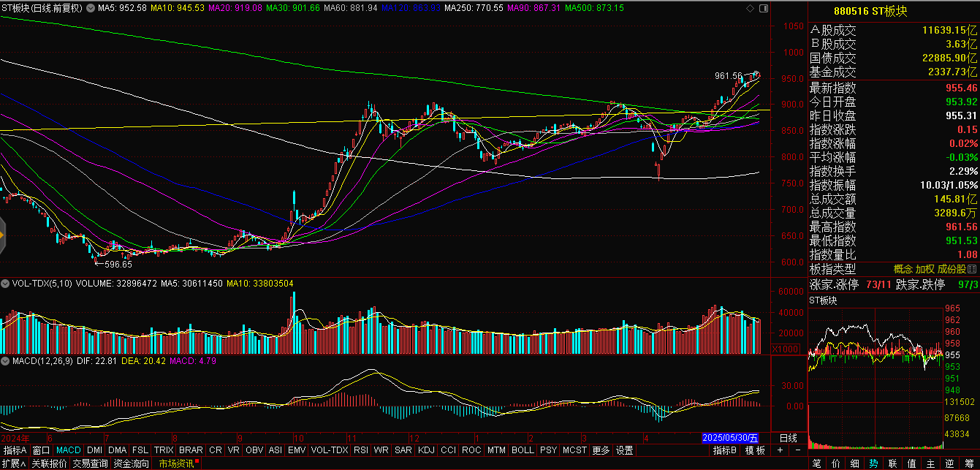Open the 笔 tick detail view
The image size is (980, 470).
point(817,463)
